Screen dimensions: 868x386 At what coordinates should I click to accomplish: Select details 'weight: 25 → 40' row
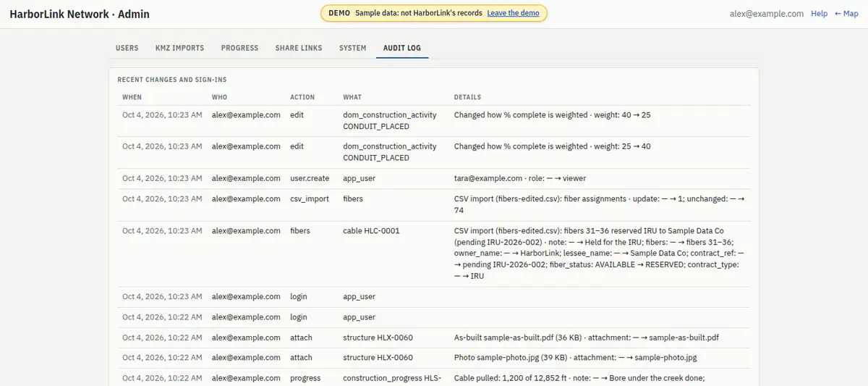[434, 153]
